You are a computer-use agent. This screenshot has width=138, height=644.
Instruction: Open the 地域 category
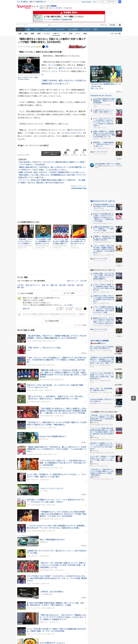point(85,33)
